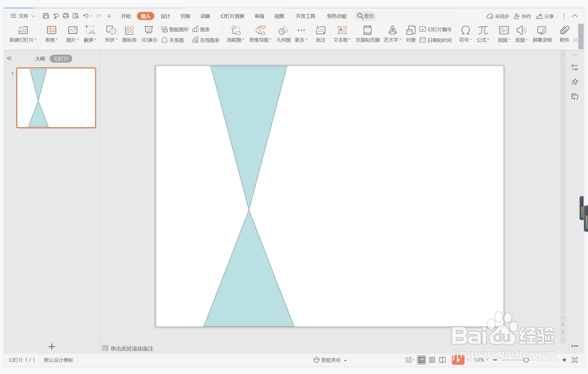Switch to slide sorter grid view
This screenshot has height=374, width=588.
pos(432,360)
